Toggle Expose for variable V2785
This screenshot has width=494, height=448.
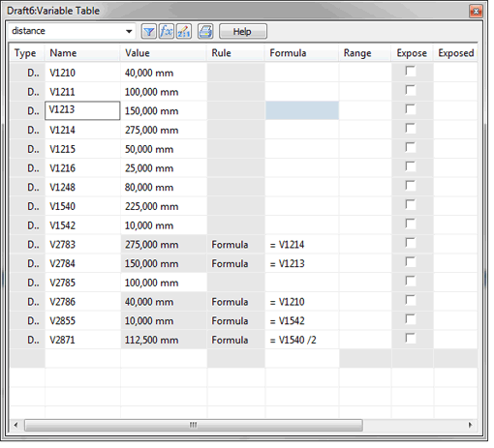(411, 281)
